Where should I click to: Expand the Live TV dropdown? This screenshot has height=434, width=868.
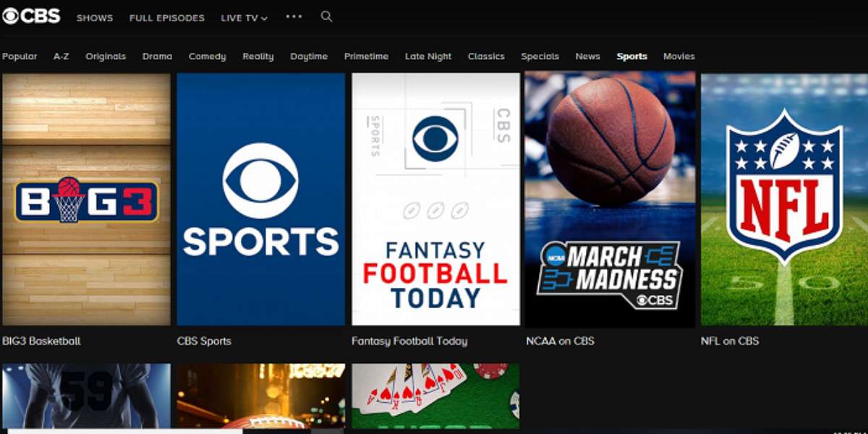244,18
